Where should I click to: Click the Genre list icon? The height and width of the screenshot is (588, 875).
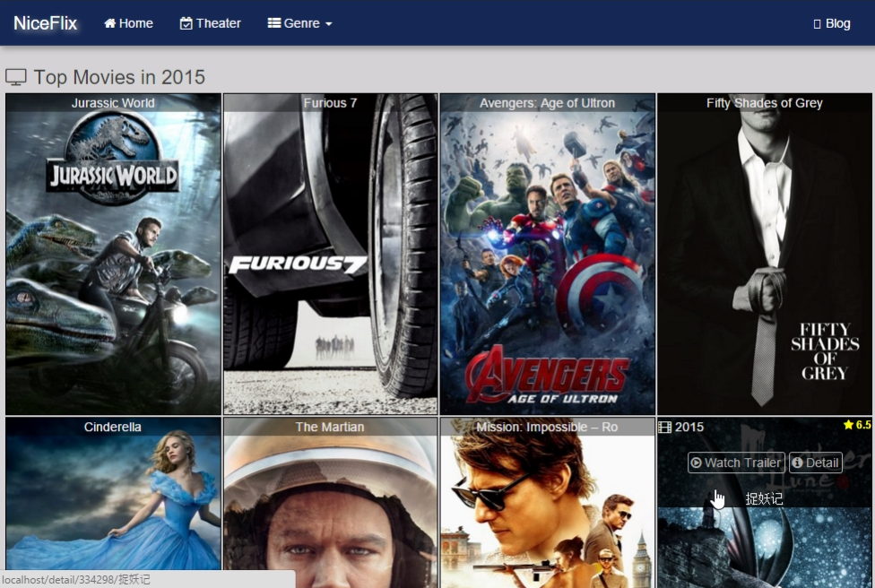(x=274, y=23)
